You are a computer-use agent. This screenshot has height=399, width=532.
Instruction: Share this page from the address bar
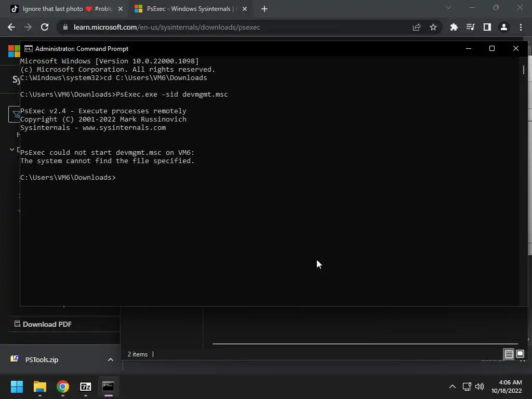[417, 27]
